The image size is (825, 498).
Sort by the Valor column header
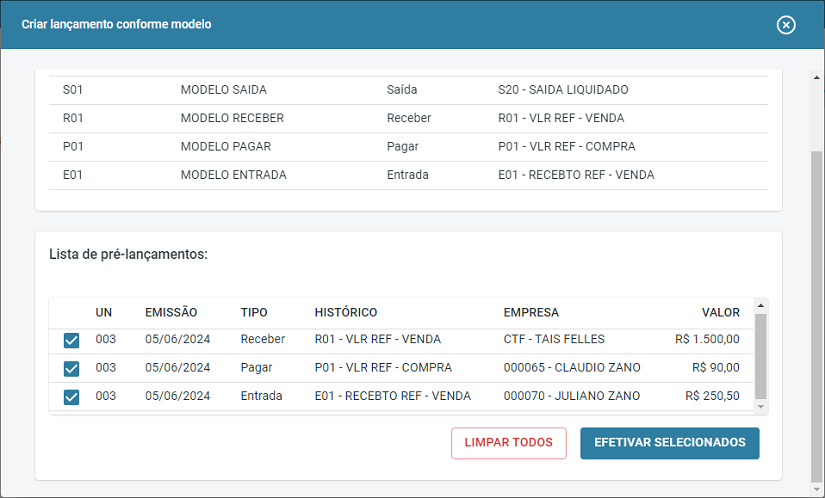point(720,312)
